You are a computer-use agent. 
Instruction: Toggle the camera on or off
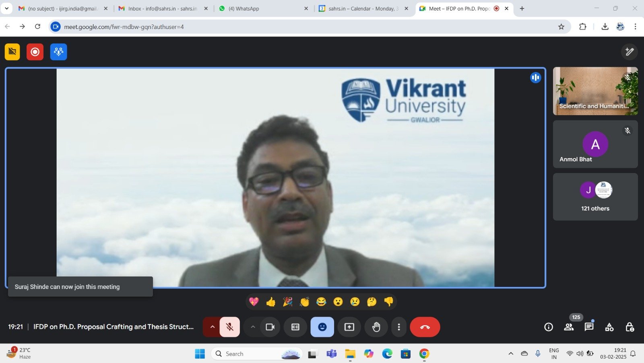coord(270,327)
